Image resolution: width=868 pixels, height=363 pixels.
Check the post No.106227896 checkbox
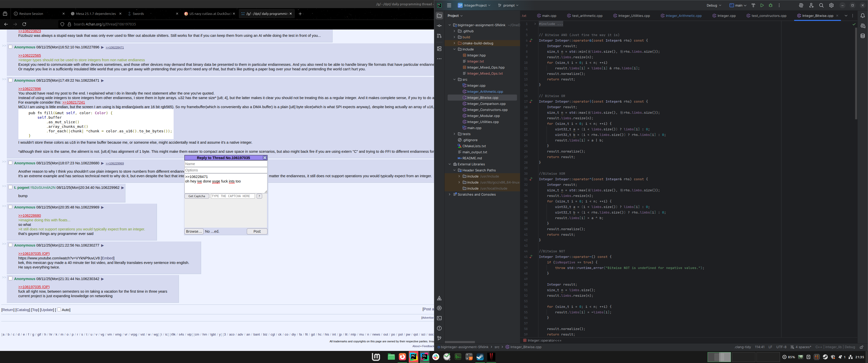click(10, 47)
